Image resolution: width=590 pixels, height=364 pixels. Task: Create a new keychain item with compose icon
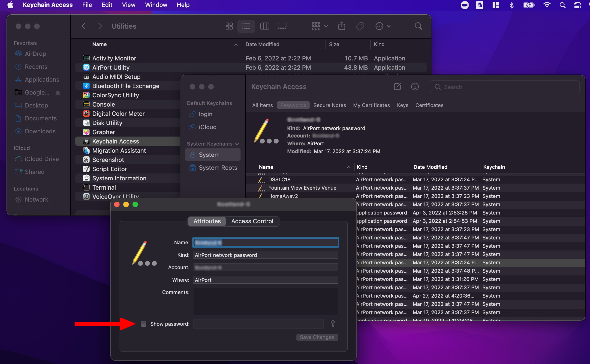click(397, 87)
